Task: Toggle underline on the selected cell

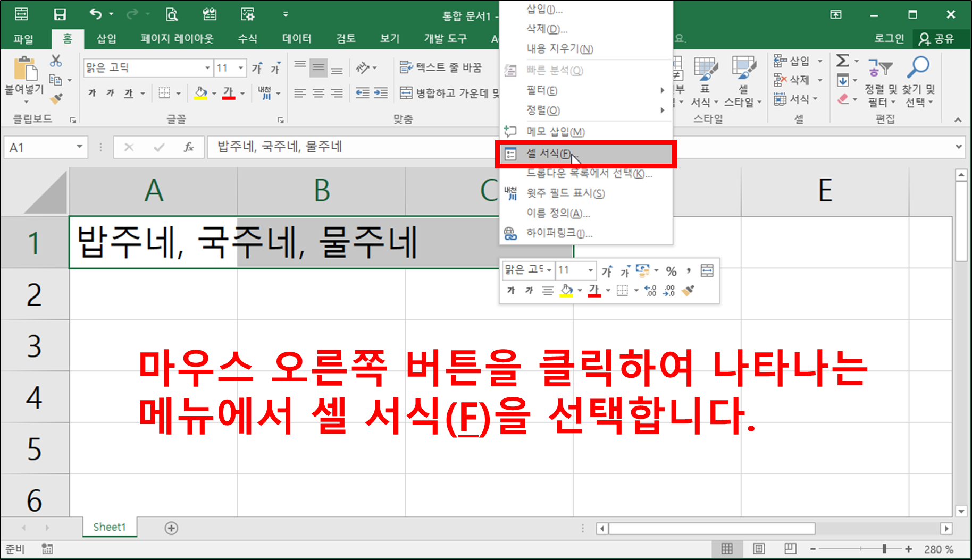Action: point(128,93)
